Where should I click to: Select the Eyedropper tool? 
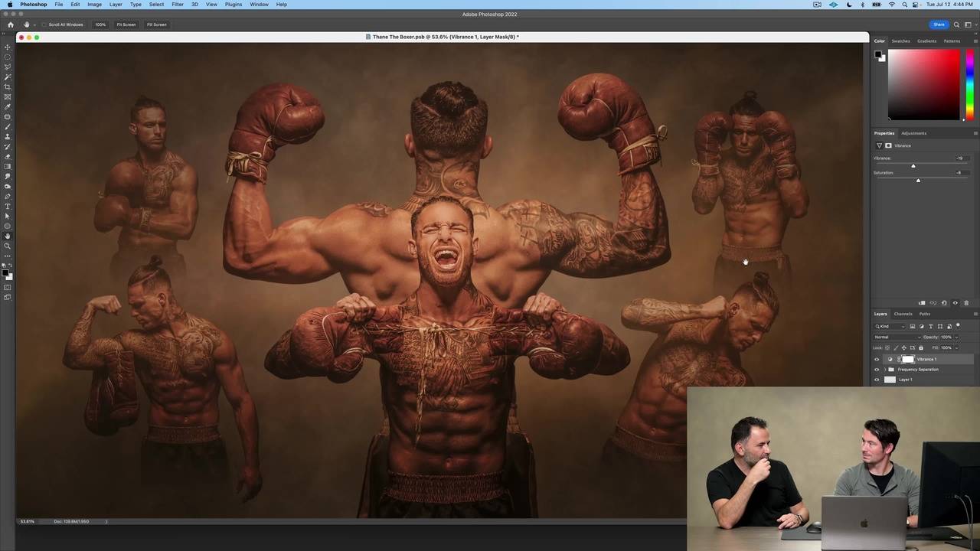(x=8, y=107)
